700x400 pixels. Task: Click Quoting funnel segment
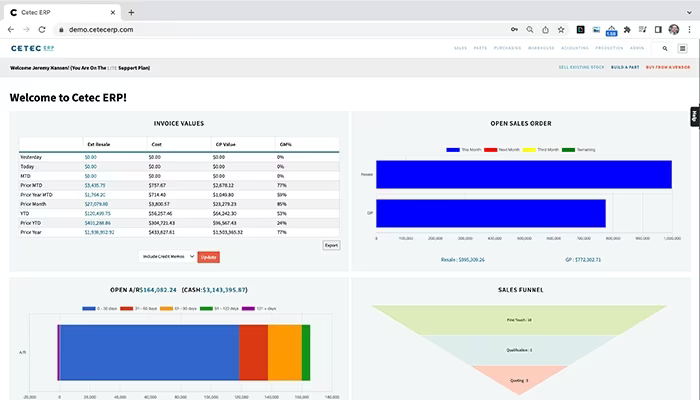(x=519, y=380)
